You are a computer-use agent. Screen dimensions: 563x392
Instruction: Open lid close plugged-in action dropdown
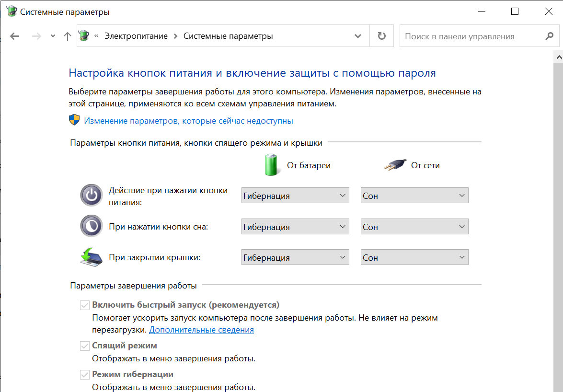click(x=414, y=257)
